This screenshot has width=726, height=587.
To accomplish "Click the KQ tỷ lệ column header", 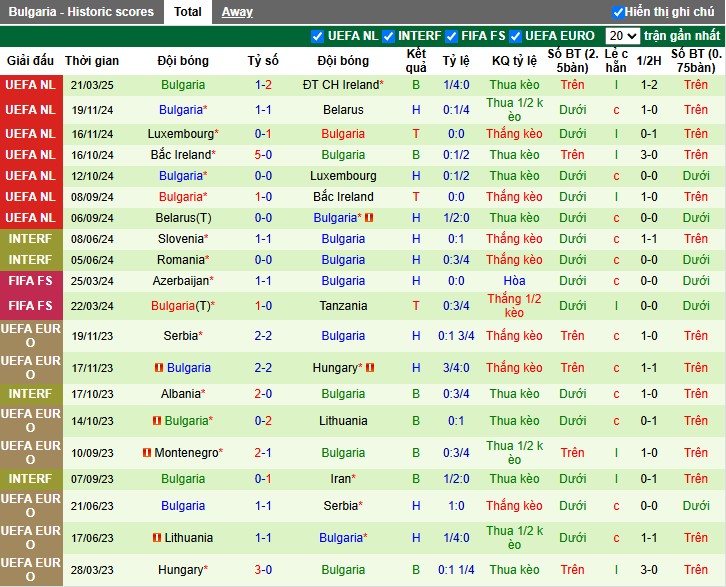I will (x=514, y=61).
